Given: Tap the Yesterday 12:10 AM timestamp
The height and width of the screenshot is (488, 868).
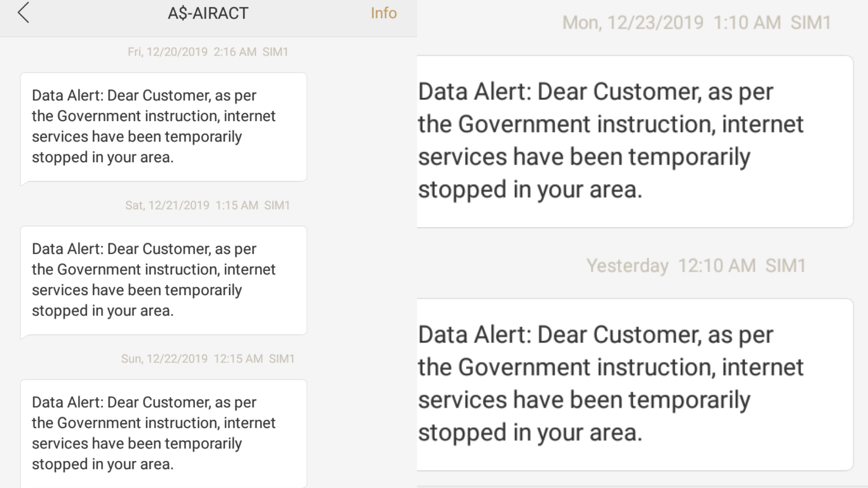Looking at the screenshot, I should pos(671,266).
